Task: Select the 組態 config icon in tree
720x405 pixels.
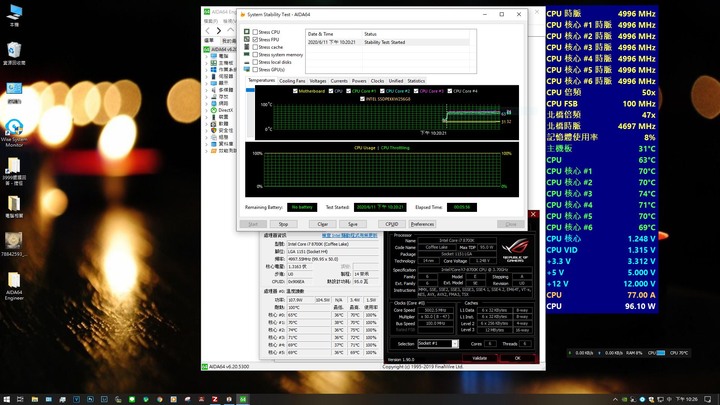Action: [x=214, y=137]
